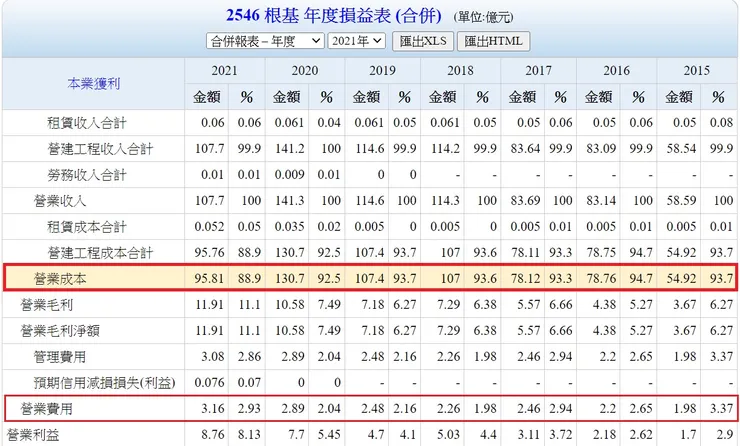740x446 pixels.
Task: Open the 2021年 year dropdown
Action: (x=357, y=41)
